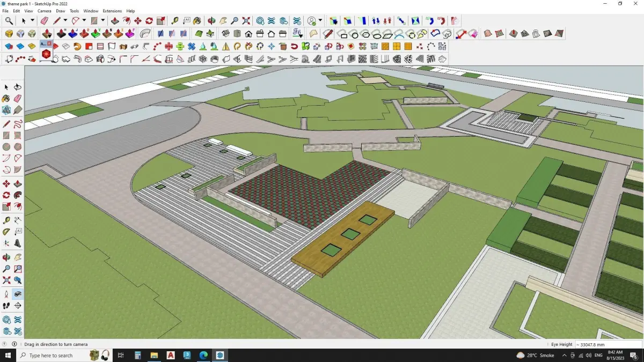Select the Eraser tool in top toolbar

tap(44, 21)
